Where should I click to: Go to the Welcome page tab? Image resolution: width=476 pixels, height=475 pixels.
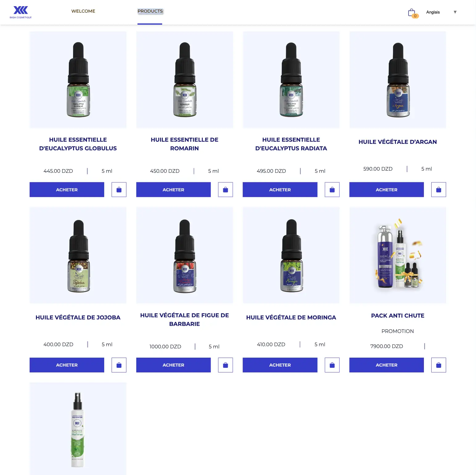(x=83, y=11)
